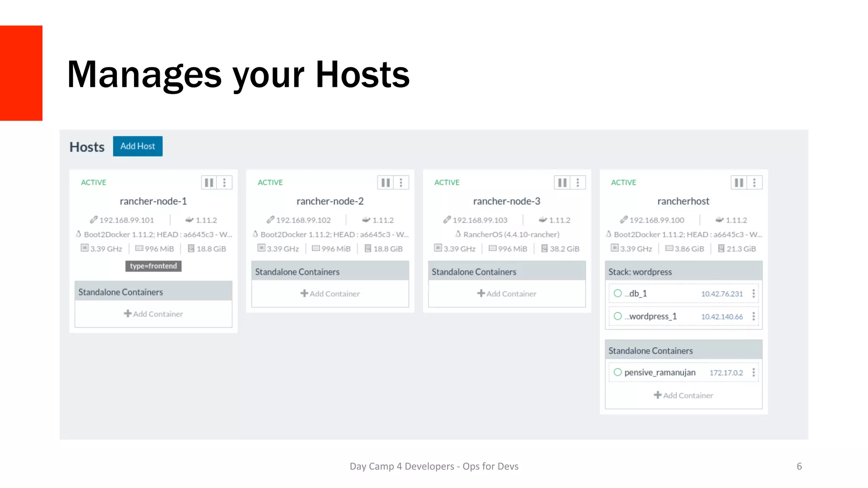Open rancher-node-2 host name link

[x=330, y=201]
